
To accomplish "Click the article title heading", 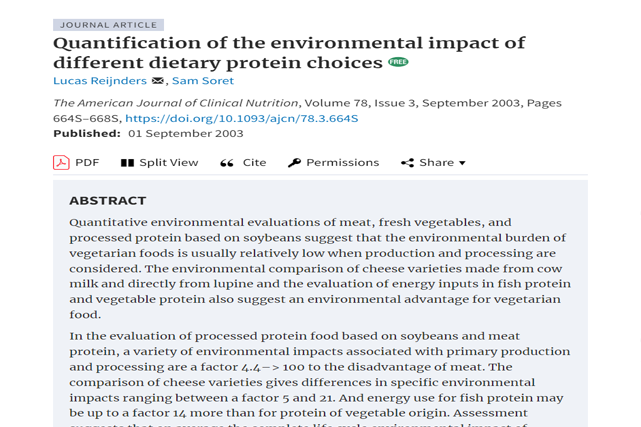I will pyautogui.click(x=289, y=53).
